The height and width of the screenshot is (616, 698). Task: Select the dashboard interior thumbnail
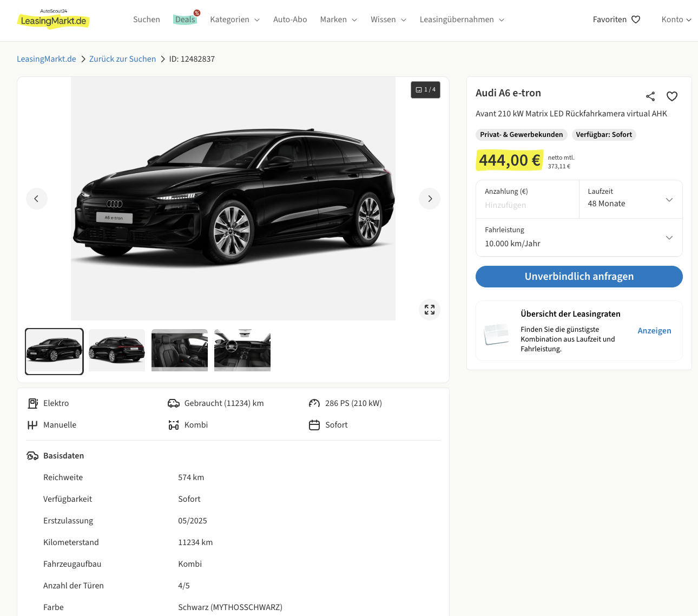coord(242,351)
